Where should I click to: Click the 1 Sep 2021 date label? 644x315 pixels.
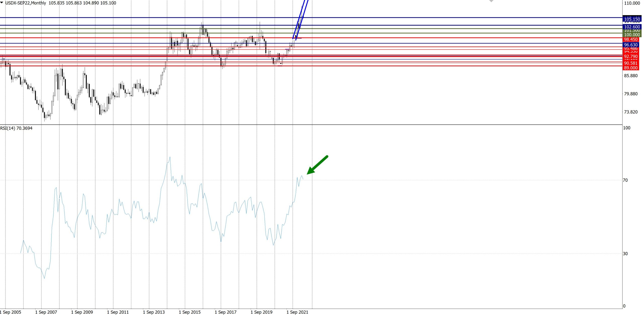[297, 312]
